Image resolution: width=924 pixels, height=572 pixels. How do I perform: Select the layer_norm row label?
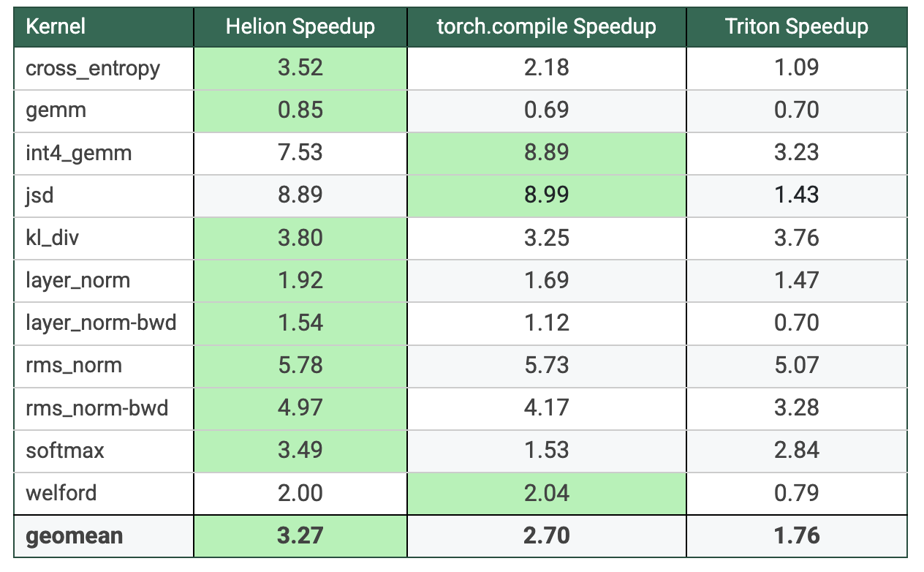pos(78,280)
